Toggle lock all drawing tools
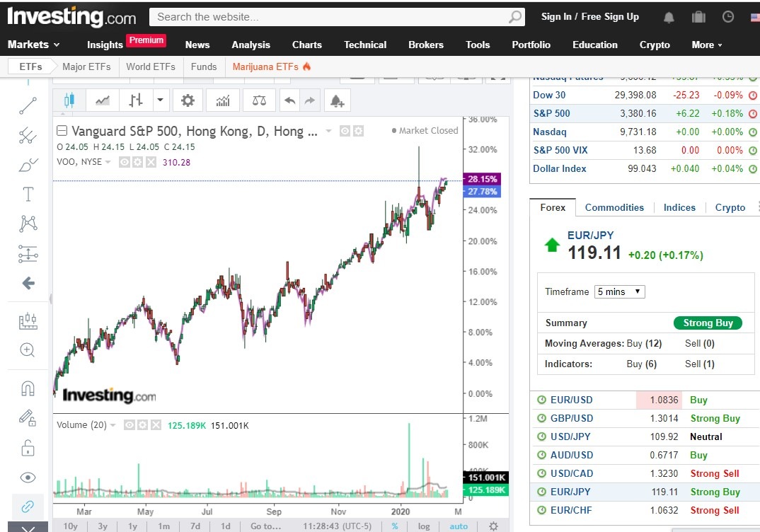Screen dimensions: 760x532 28,448
